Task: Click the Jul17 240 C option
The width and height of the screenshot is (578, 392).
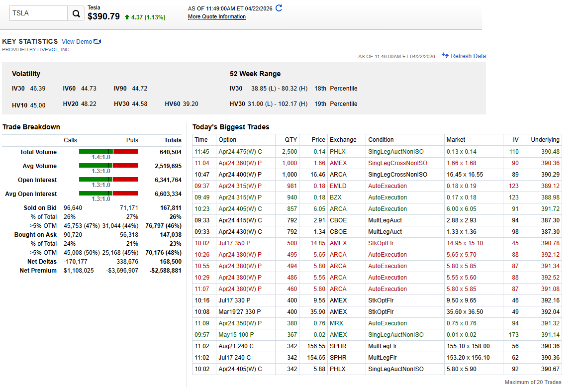Action: [234, 357]
